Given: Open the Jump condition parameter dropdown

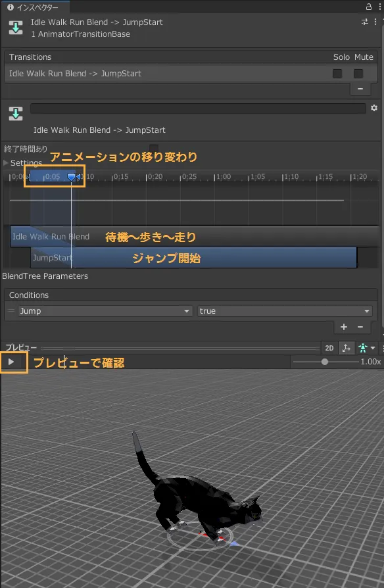Looking at the screenshot, I should [x=105, y=311].
